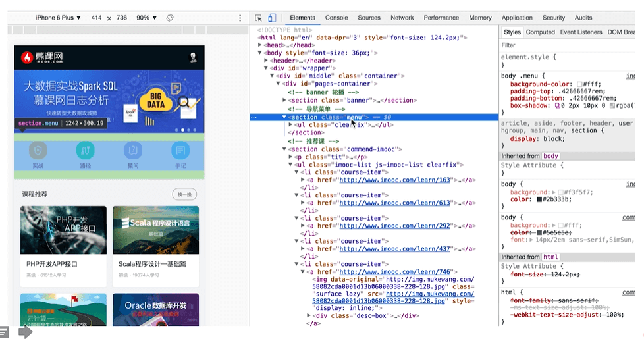Click the html inherited-from tag link
The image size is (644, 341).
pos(550,257)
